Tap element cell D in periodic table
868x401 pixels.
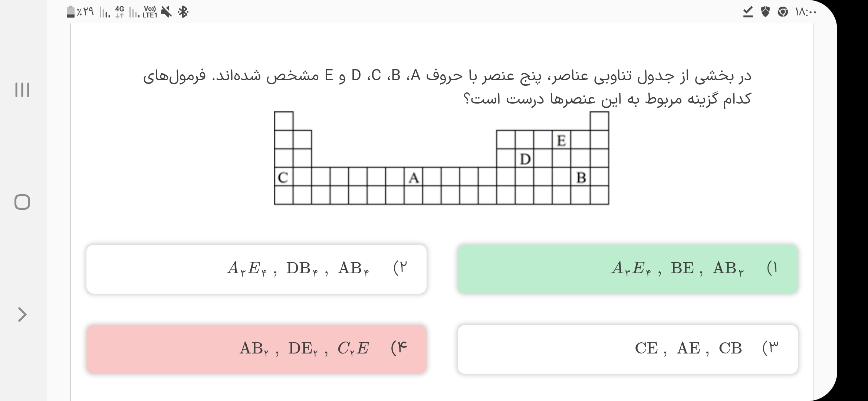point(525,159)
